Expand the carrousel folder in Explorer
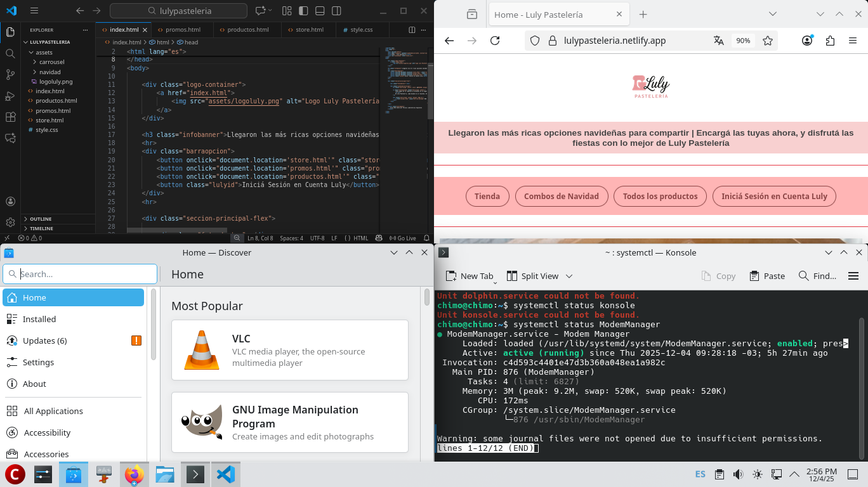This screenshot has width=868, height=487. tap(51, 62)
